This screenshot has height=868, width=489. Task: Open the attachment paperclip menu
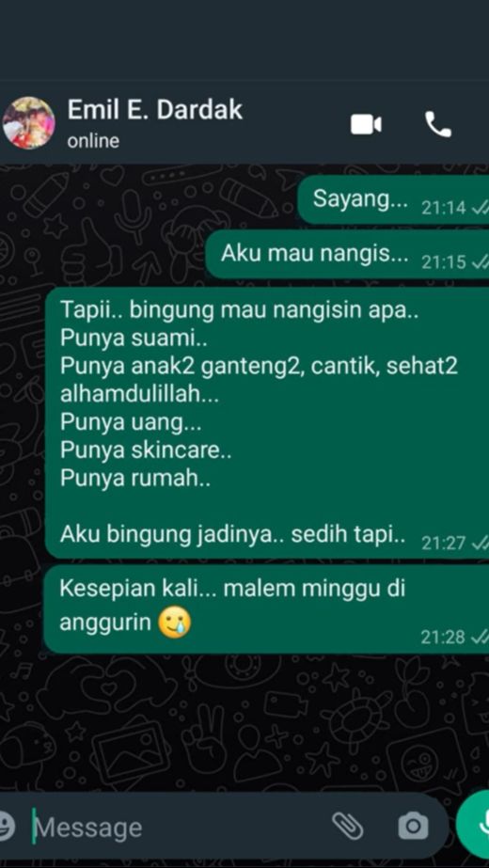(347, 827)
